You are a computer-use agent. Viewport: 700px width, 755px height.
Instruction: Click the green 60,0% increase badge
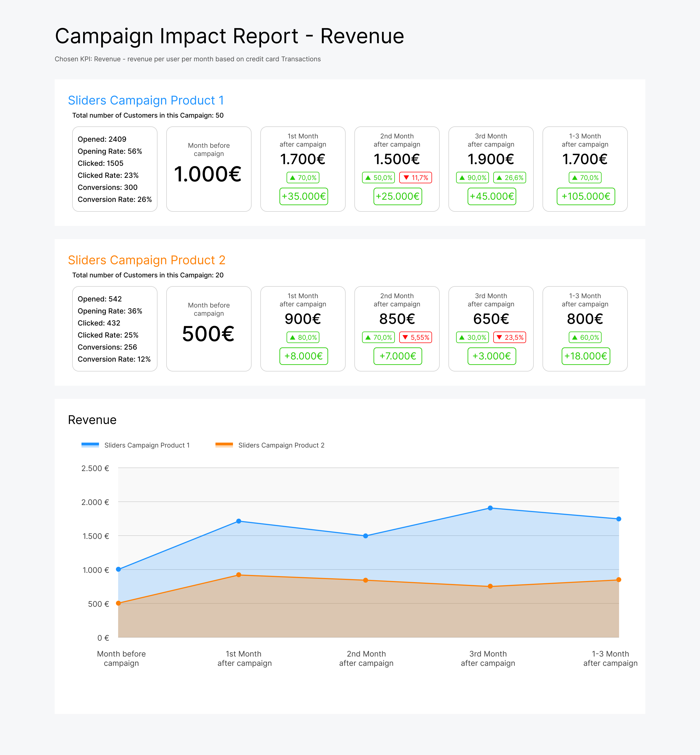pos(585,337)
